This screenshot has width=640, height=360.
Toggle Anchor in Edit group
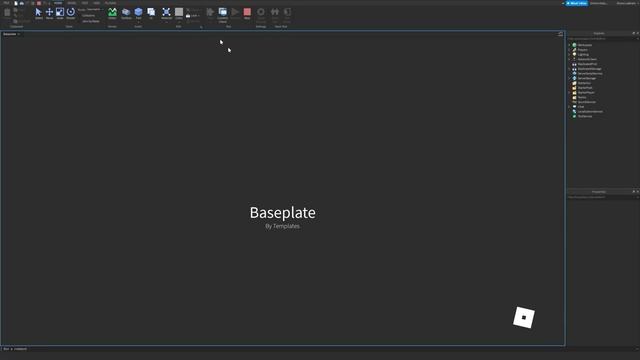click(x=194, y=21)
